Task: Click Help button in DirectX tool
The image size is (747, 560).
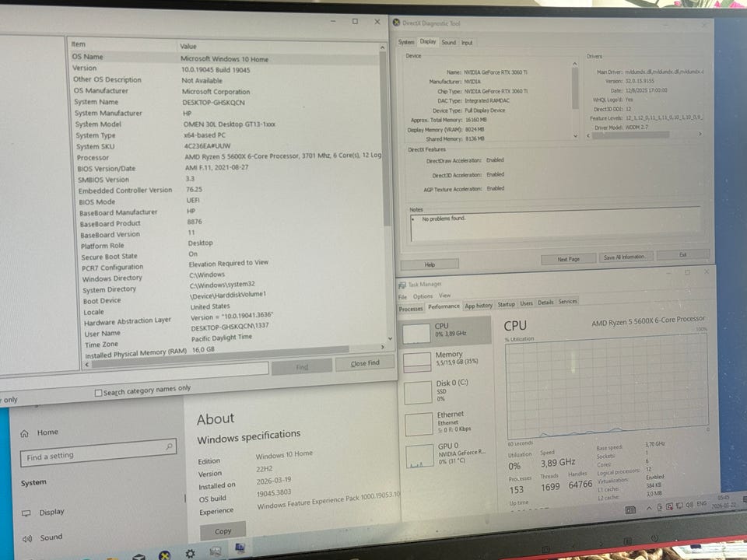Action: pos(430,264)
